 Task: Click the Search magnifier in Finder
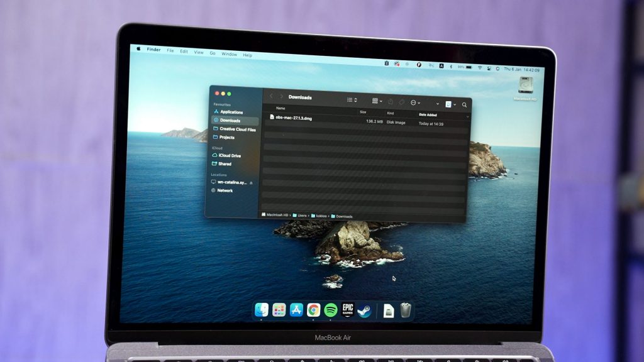click(465, 105)
